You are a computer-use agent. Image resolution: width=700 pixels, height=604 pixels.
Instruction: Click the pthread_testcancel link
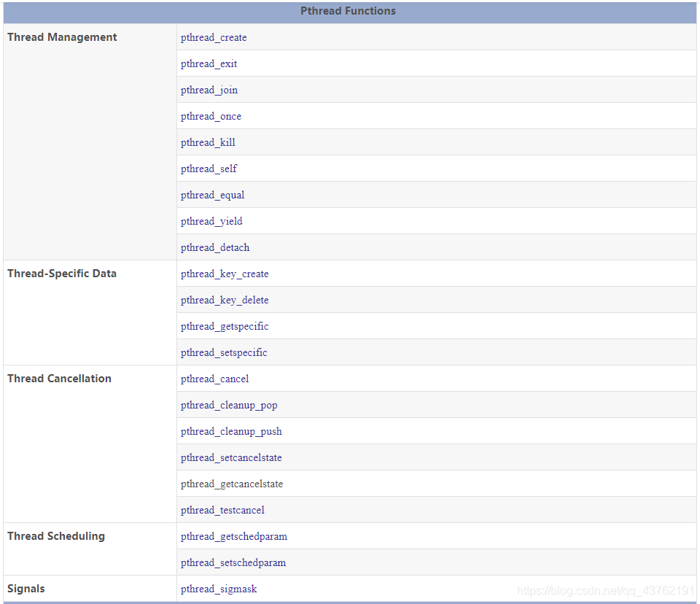point(222,511)
